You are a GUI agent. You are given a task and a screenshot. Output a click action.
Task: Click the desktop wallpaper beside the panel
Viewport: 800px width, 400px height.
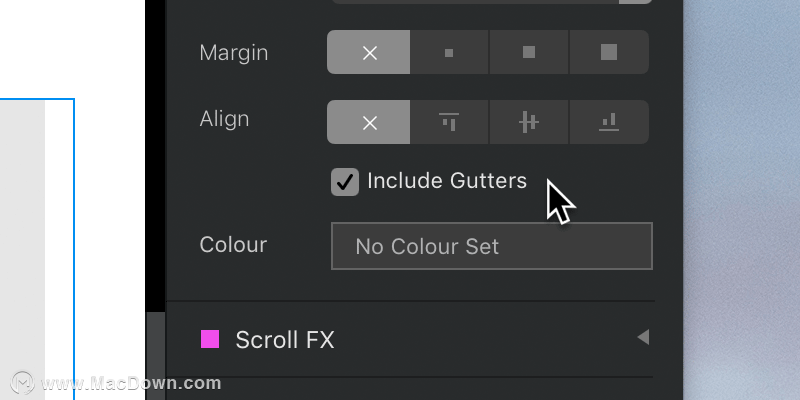click(x=741, y=200)
